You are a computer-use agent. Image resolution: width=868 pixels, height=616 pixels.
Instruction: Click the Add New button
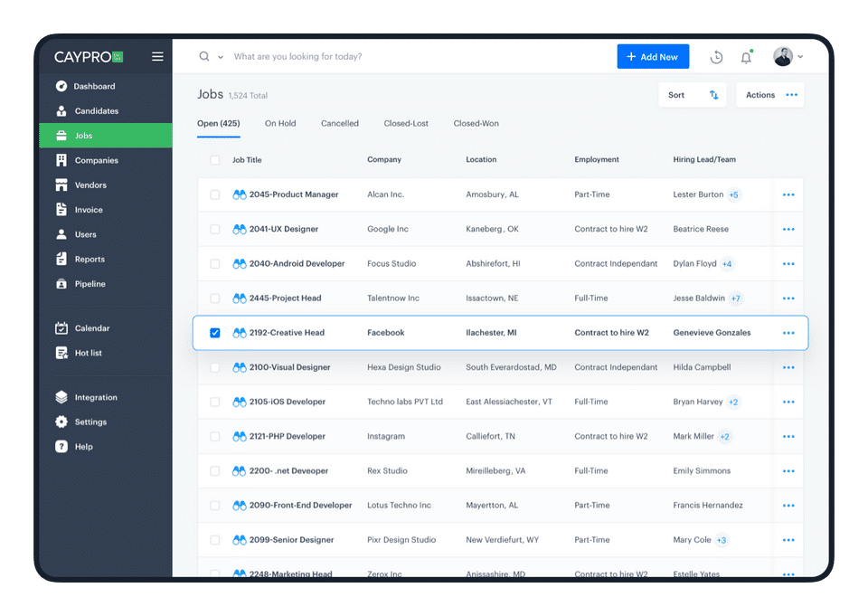coord(653,56)
